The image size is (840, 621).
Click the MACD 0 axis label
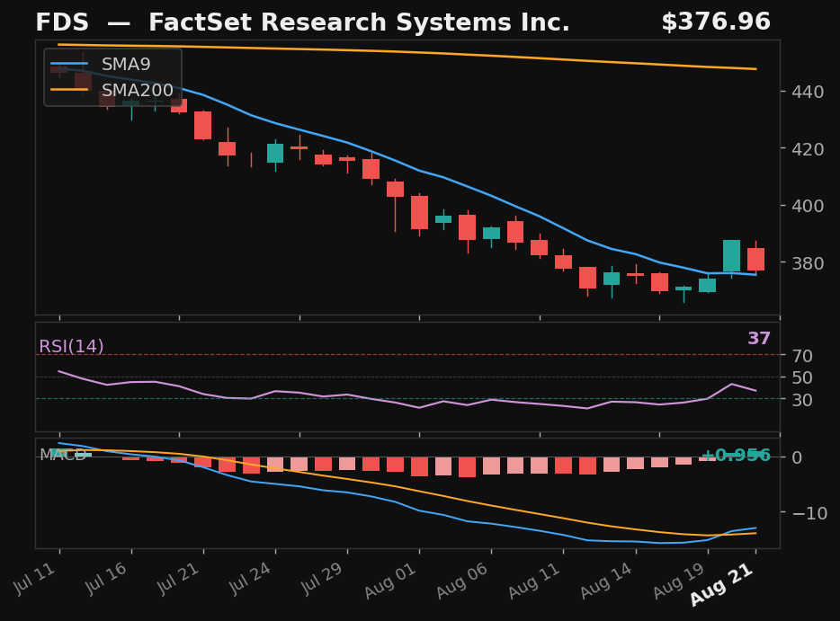(797, 457)
